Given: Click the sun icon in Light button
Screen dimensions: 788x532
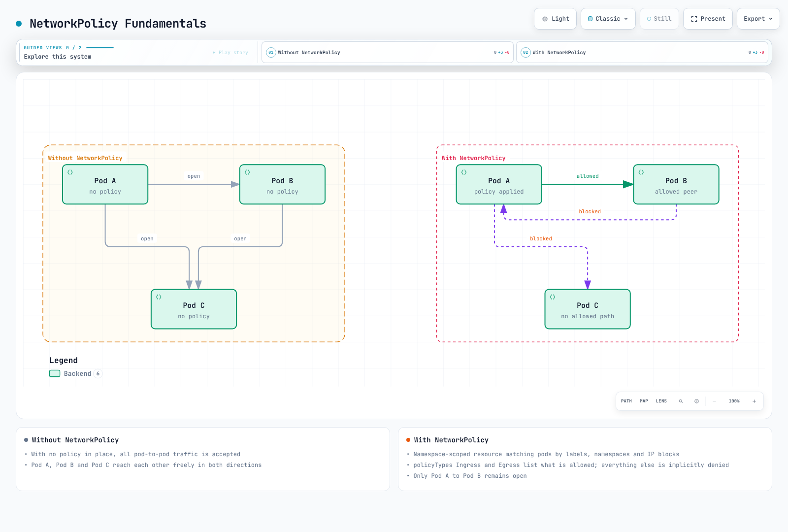Looking at the screenshot, I should click(x=545, y=19).
